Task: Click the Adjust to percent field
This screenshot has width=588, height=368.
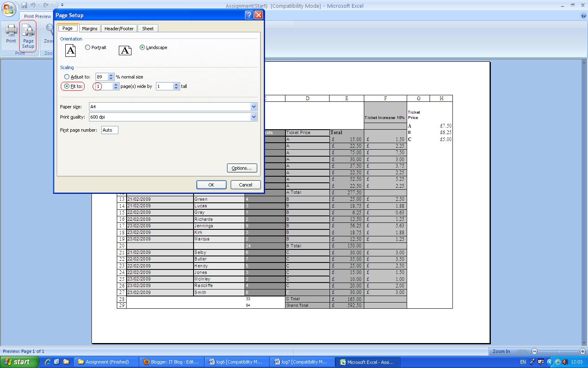Action: click(x=102, y=77)
